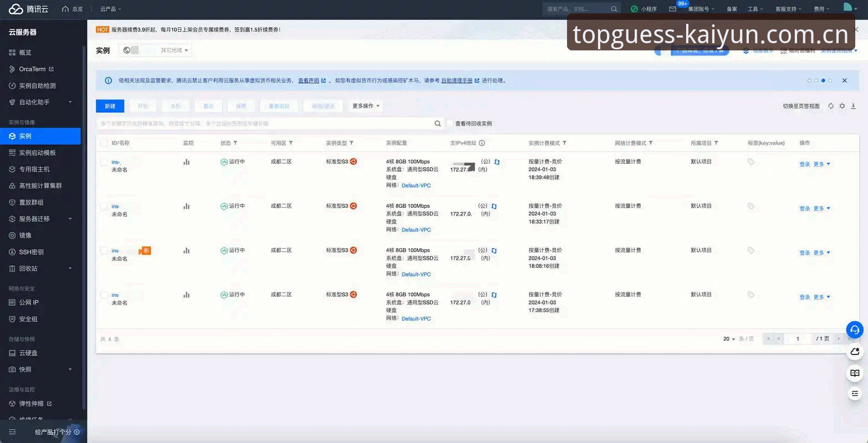Viewport: 868px width, 443px height.
Task: Click 登录 for instance created 18:33:17
Action: (805, 208)
